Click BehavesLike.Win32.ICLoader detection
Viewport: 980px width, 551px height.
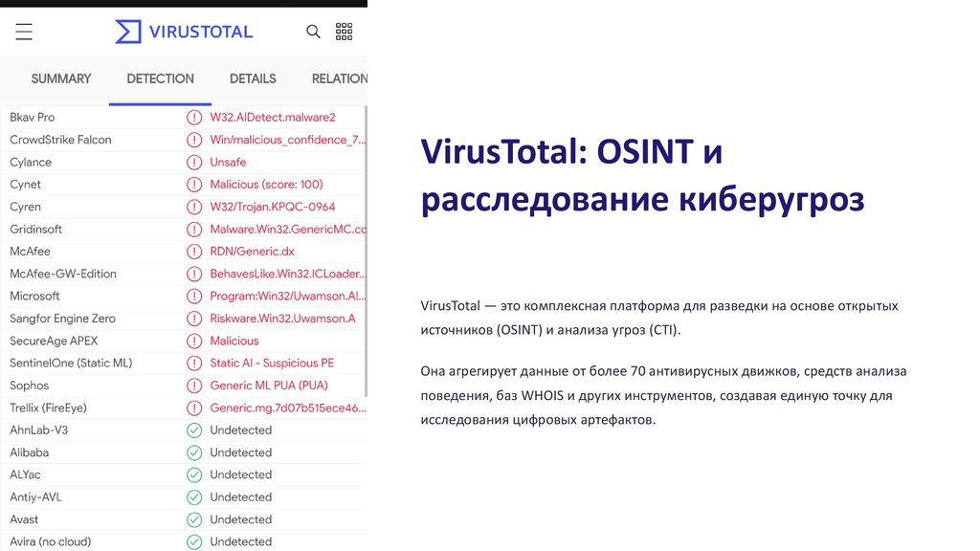288,274
